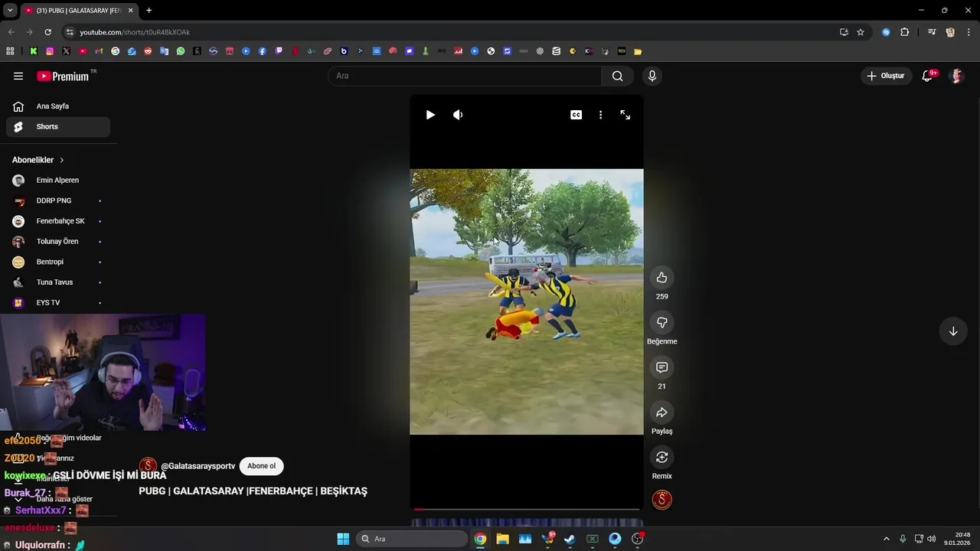Viewport: 980px width, 551px height.
Task: Play the paused Shorts video
Action: tap(430, 115)
